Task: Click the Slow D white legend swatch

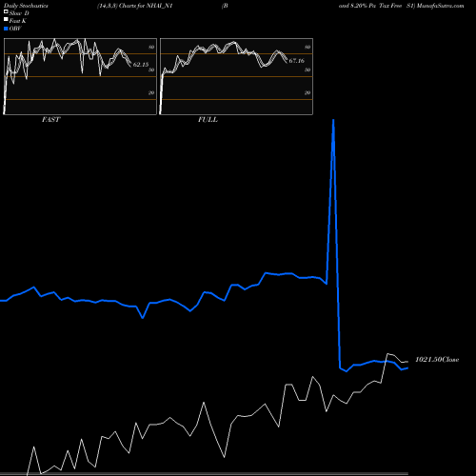Action: (6, 11)
